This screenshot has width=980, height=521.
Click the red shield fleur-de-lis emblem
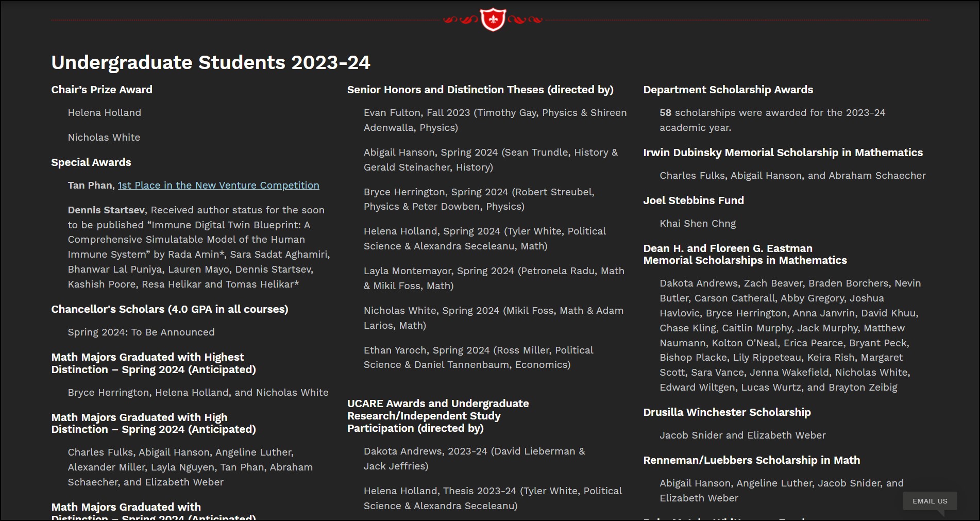(x=493, y=20)
